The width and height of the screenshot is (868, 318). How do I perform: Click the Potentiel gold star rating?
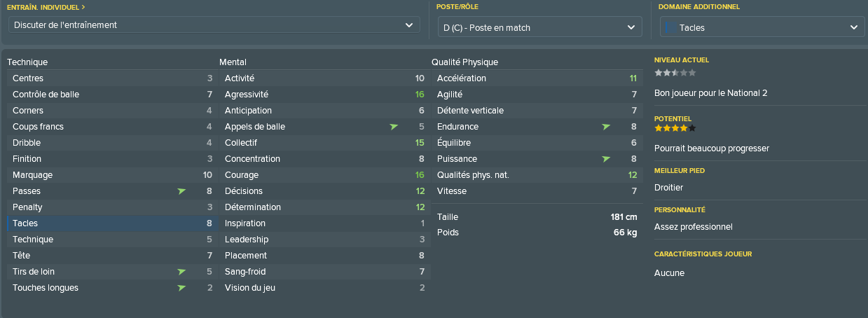(x=675, y=128)
